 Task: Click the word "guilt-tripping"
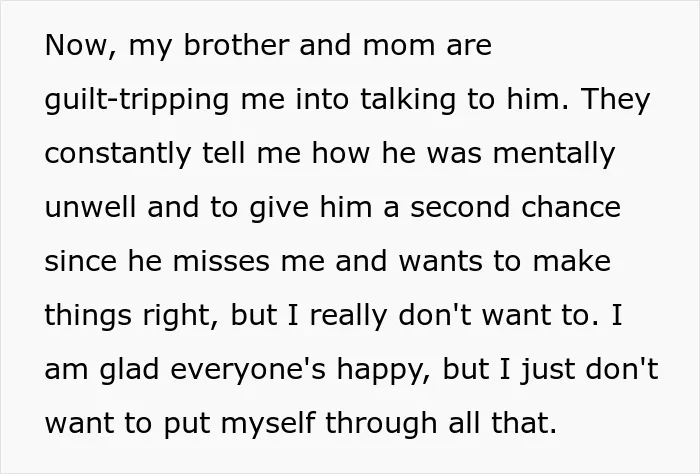(x=137, y=100)
